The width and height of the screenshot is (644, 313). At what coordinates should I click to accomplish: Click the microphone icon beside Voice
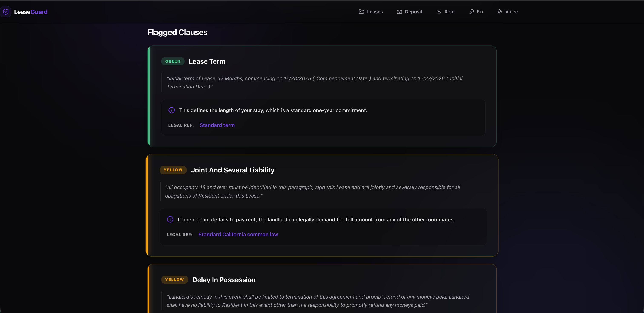click(x=499, y=12)
